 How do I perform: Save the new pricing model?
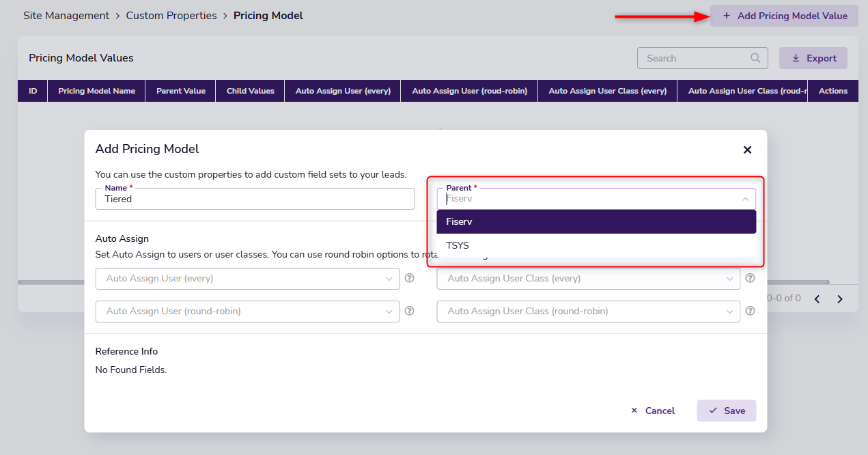pyautogui.click(x=727, y=411)
